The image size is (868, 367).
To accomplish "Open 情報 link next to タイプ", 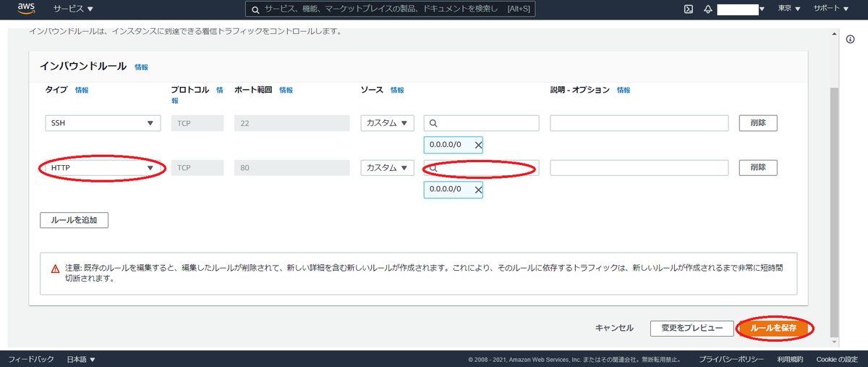I will pos(82,90).
